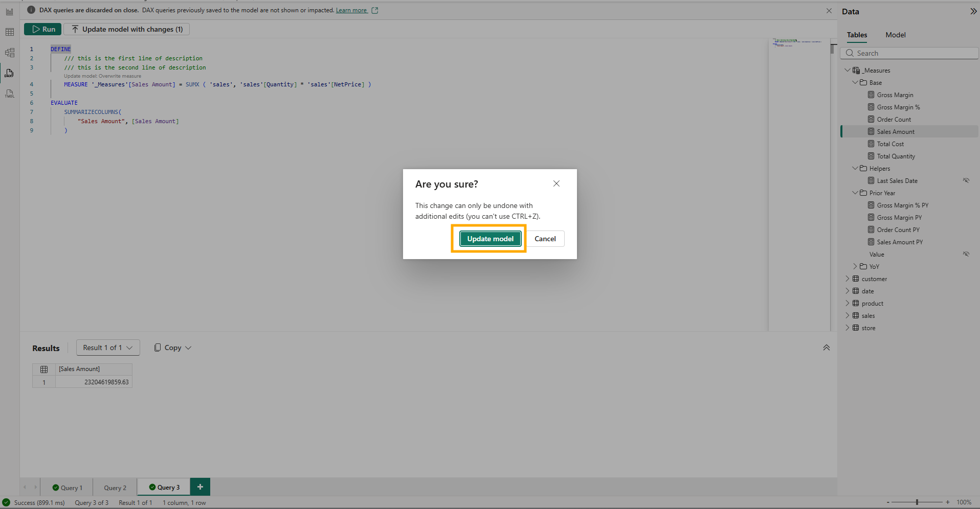980x509 pixels.
Task: Click the Search field in Data pane
Action: (x=909, y=53)
